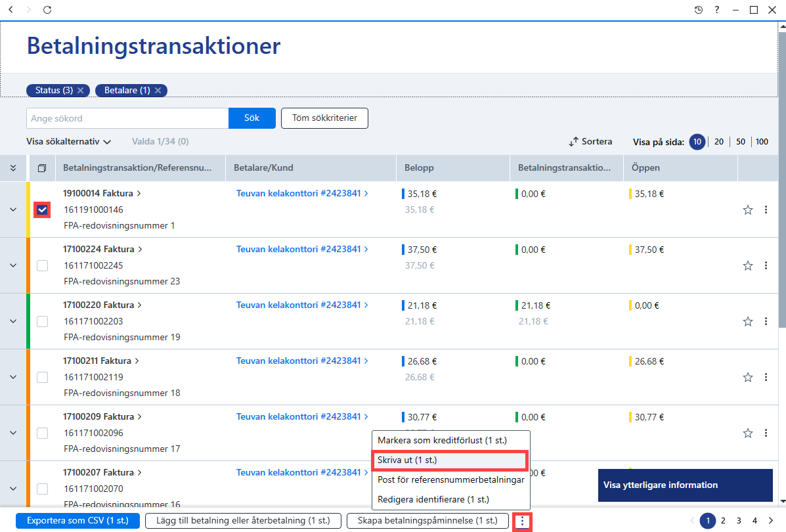Show 100 items per page
Screen dimensions: 786x532
762,142
